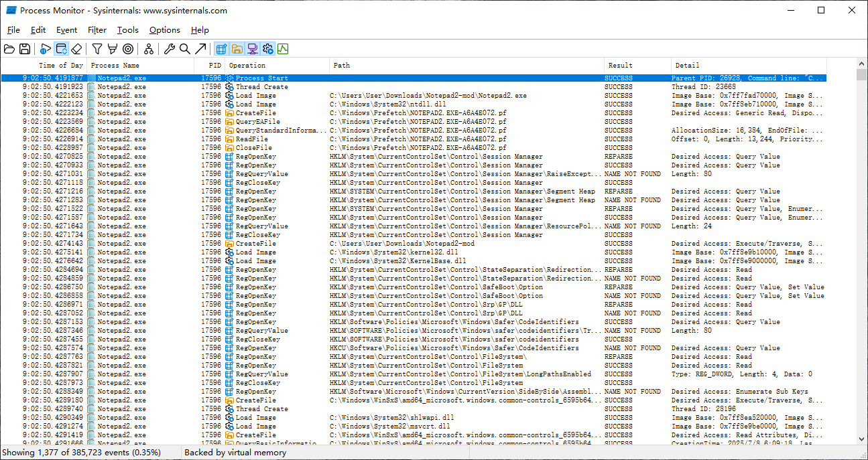Viewport: 868px width, 460px height.
Task: Click the Parent PID: 26928 detail cell
Action: point(748,78)
